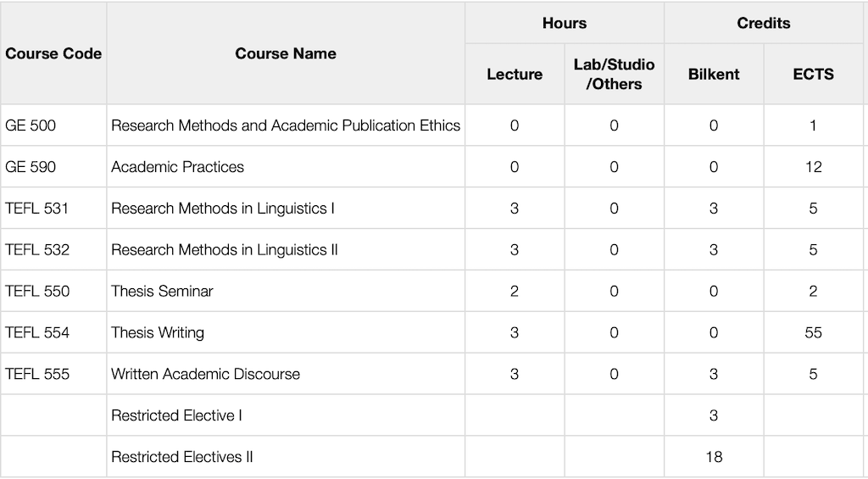Image resolution: width=868 pixels, height=479 pixels.
Task: Select the Bilkent credits column header
Action: [x=714, y=75]
